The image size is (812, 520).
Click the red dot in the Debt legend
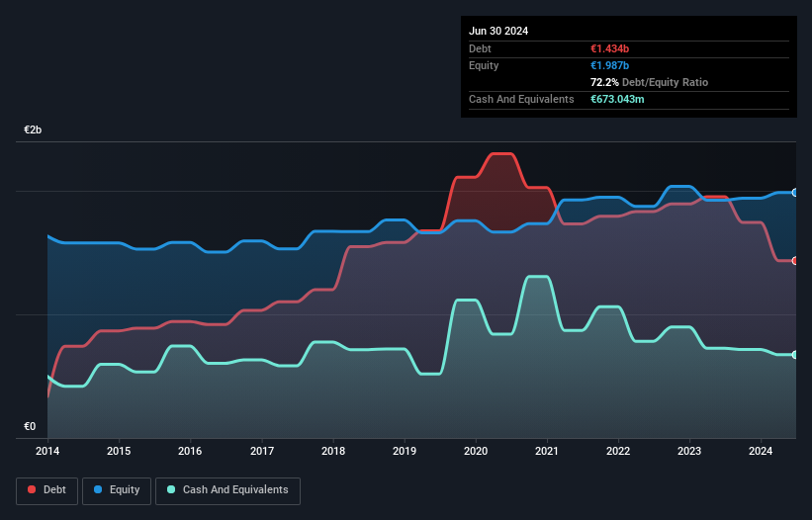(x=32, y=489)
